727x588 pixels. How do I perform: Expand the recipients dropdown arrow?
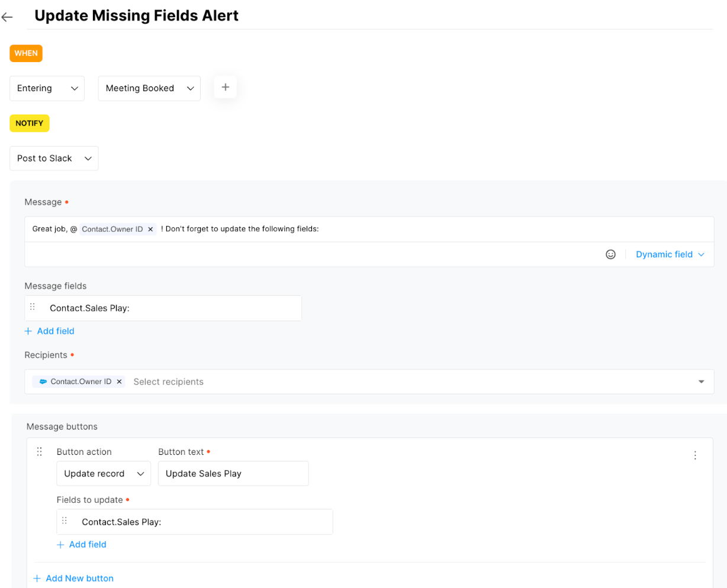(701, 382)
